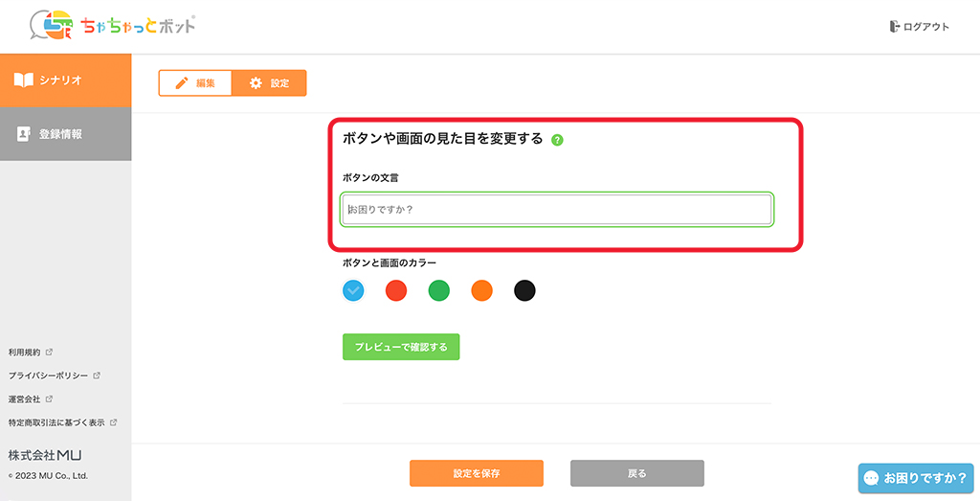Open the 登録情報 sidebar menu
Image resolution: width=980 pixels, height=501 pixels.
click(65, 134)
